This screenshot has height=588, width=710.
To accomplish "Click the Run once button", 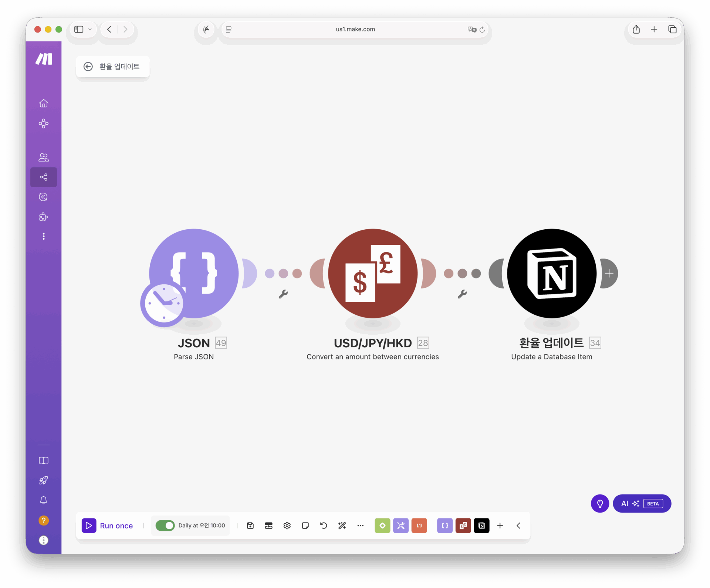I will pyautogui.click(x=107, y=526).
